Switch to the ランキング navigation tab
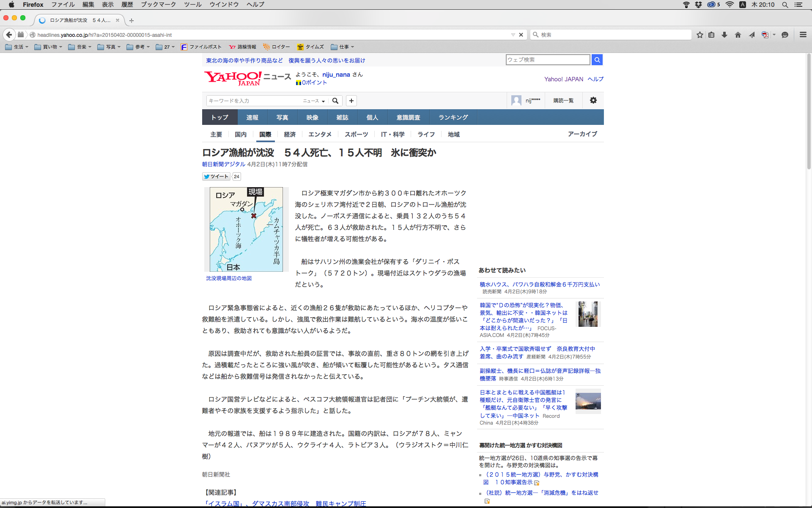 tap(453, 117)
